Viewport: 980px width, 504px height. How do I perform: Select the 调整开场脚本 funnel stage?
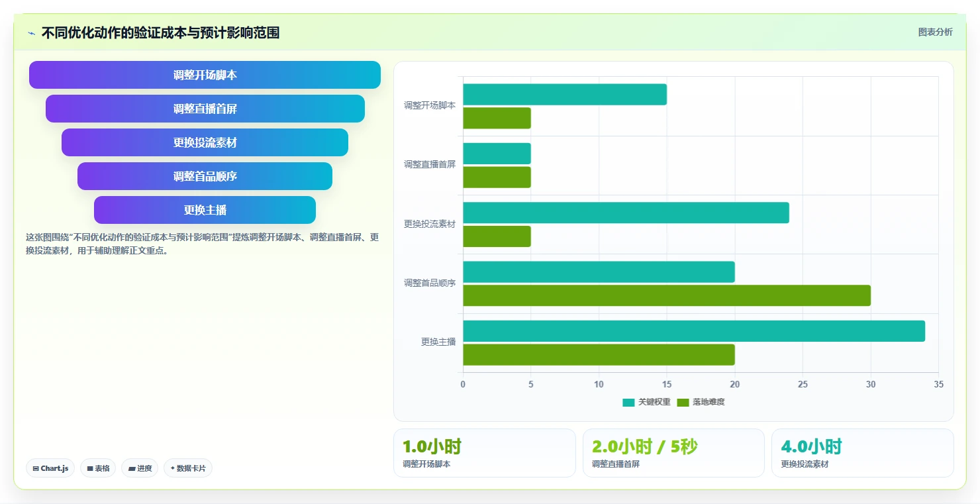coord(205,75)
